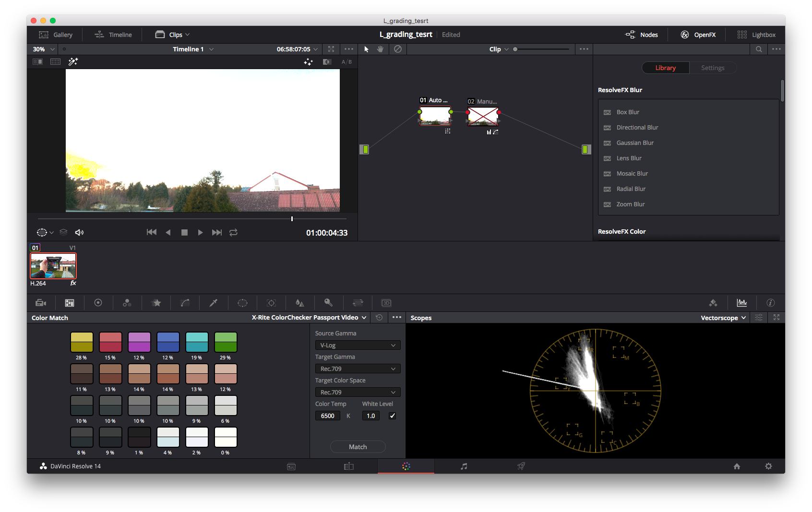Open the Key palette

(x=329, y=303)
